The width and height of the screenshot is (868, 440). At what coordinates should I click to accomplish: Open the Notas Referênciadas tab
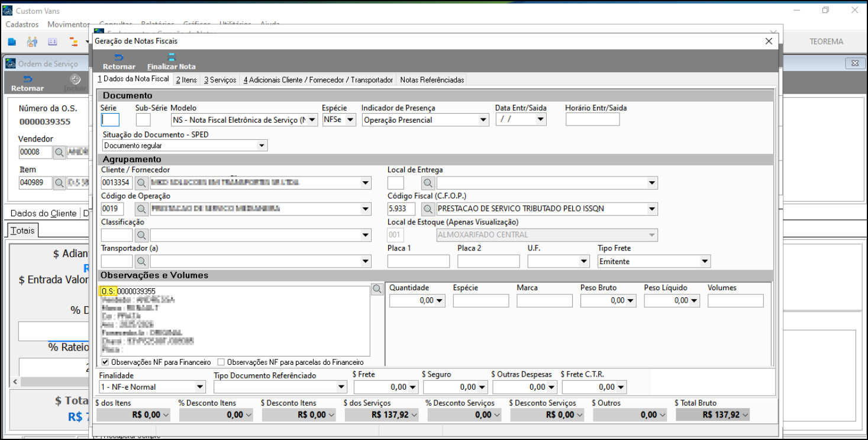tap(432, 80)
